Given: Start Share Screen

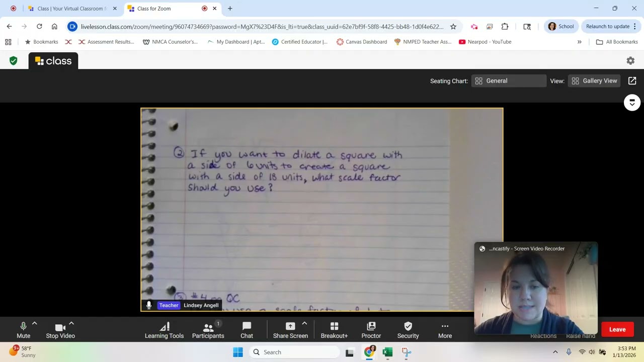Looking at the screenshot, I should (290, 330).
